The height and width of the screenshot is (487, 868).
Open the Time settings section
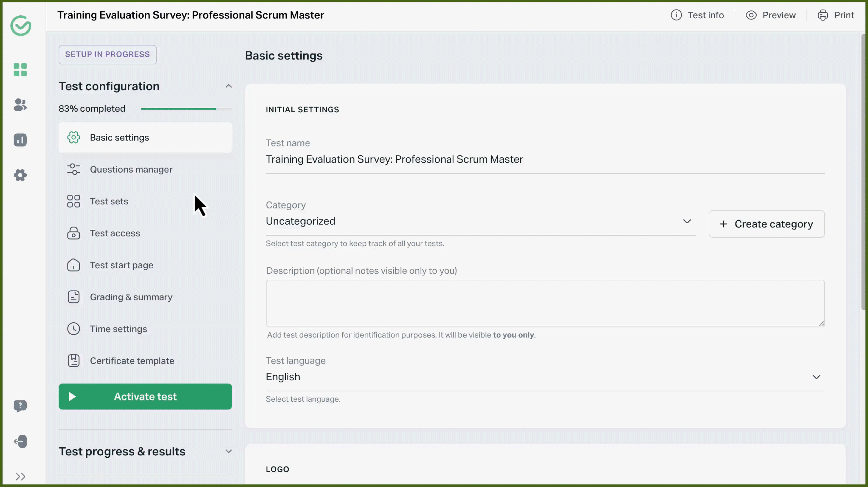tap(119, 329)
